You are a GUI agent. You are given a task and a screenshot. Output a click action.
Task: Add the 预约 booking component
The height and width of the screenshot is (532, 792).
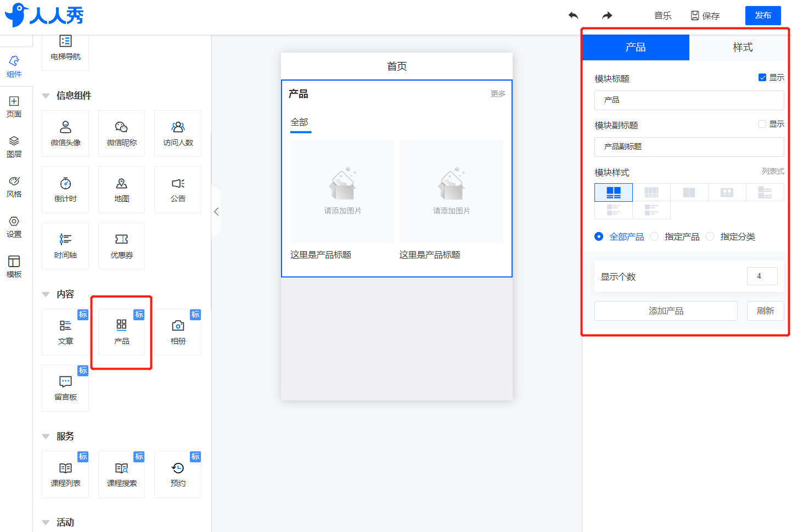(178, 474)
